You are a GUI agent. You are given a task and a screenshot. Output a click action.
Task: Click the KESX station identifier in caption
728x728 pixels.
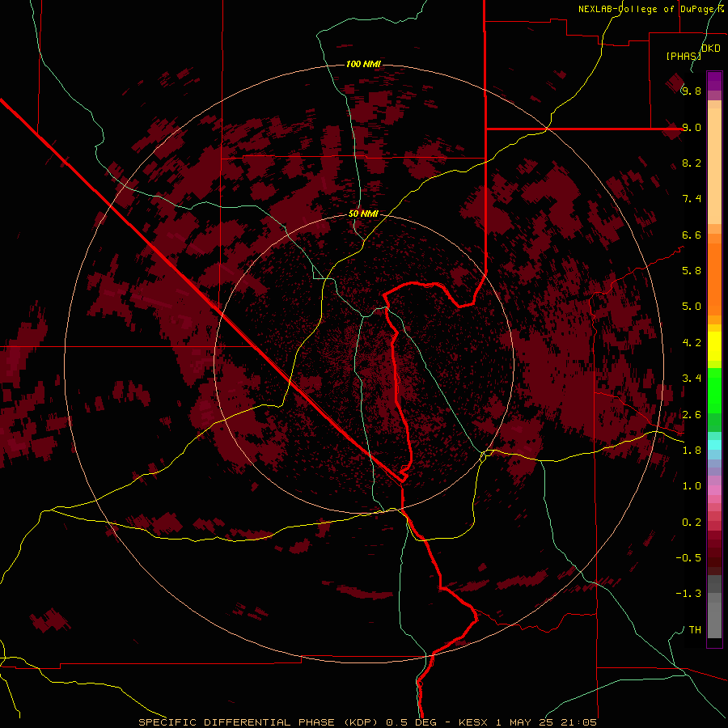tap(473, 722)
